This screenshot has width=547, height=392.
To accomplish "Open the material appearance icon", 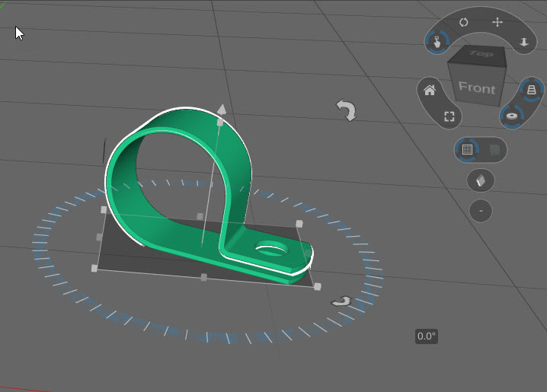I will (x=481, y=180).
